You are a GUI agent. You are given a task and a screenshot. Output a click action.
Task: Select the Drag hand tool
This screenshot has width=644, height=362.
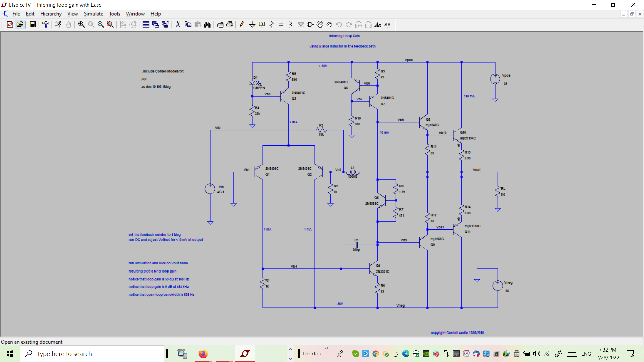pyautogui.click(x=329, y=25)
